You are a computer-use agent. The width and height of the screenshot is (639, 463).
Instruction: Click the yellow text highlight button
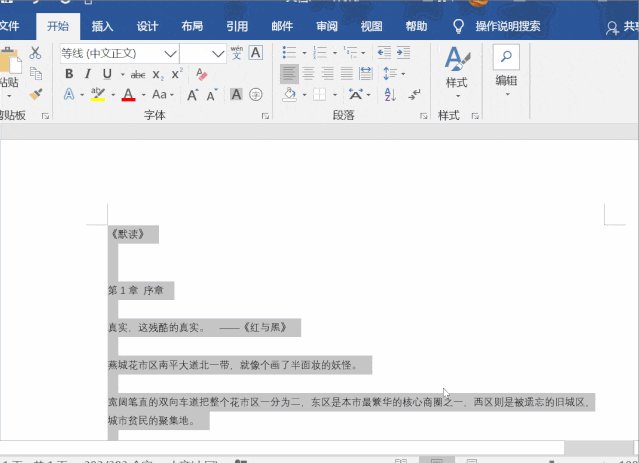(x=98, y=95)
